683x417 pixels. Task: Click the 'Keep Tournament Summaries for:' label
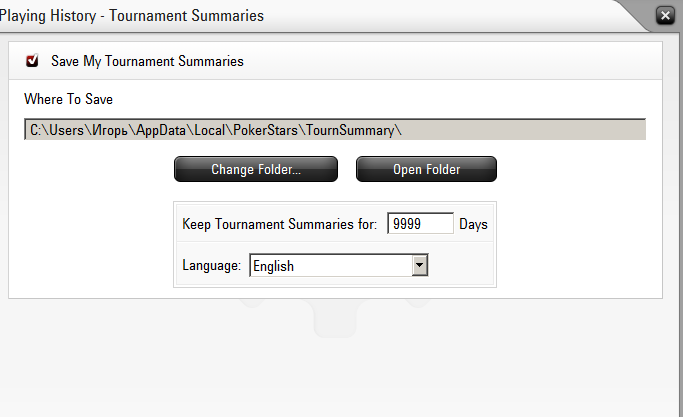tap(279, 224)
